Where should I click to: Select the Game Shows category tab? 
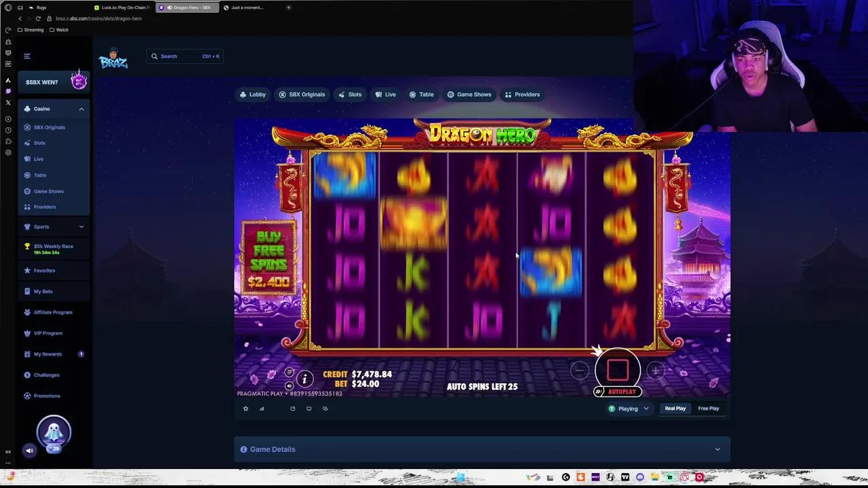point(469,94)
